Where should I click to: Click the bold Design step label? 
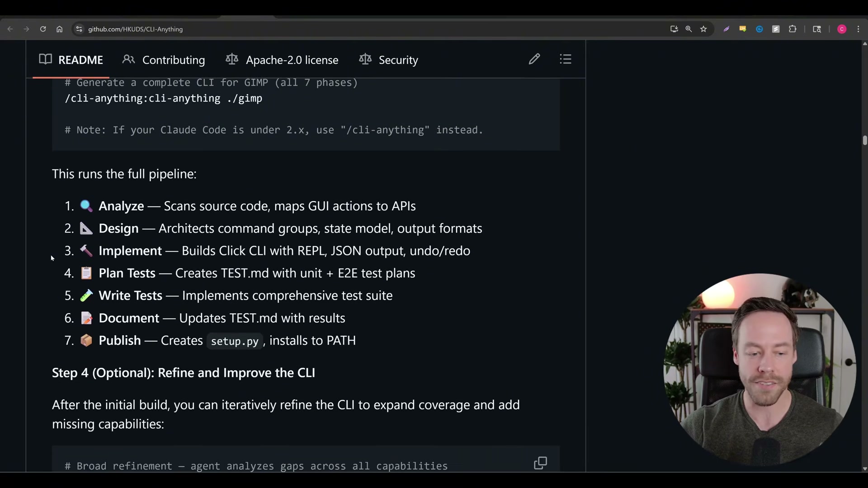coord(118,228)
